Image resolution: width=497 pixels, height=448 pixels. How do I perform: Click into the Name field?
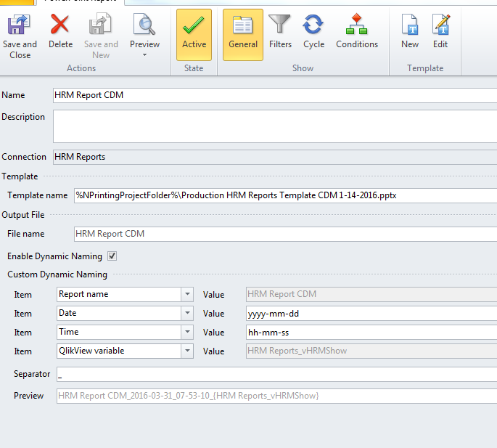(x=275, y=95)
